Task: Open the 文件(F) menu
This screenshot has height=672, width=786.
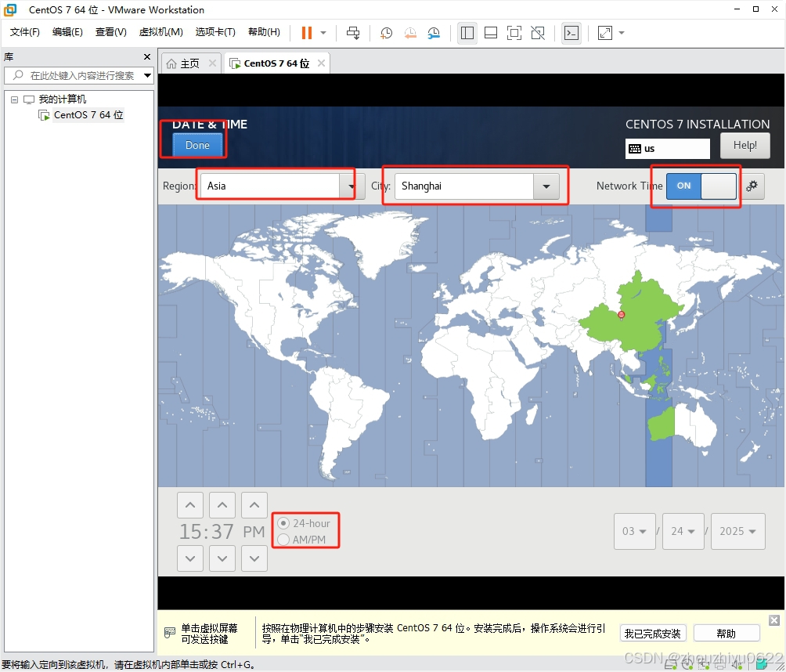Action: [24, 32]
